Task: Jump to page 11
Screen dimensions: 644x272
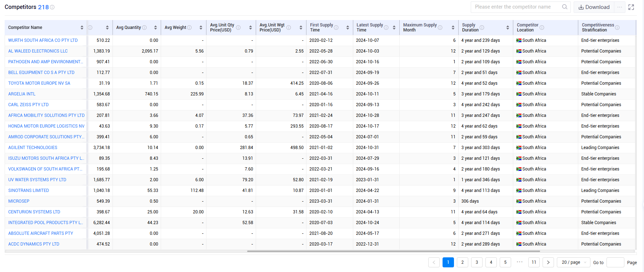Action: tap(534, 262)
